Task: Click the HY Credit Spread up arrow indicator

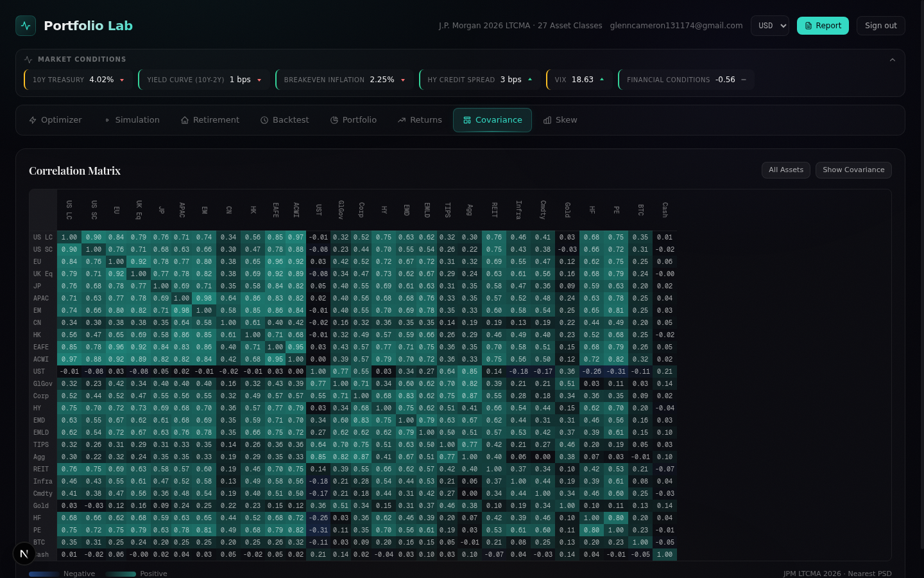Action: click(x=530, y=80)
